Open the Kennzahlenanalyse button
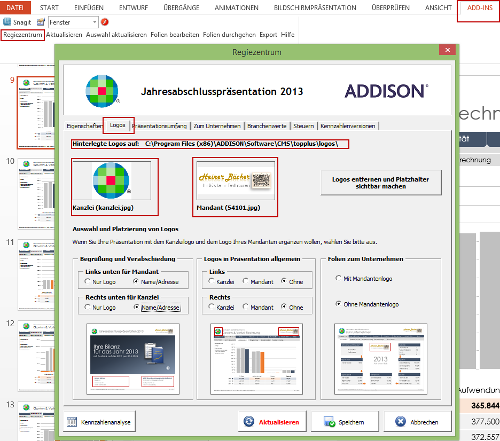The width and height of the screenshot is (500, 441). click(99, 422)
